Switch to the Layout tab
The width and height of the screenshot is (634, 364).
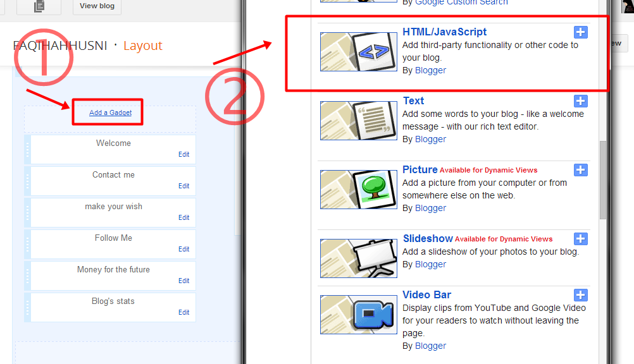coord(142,45)
